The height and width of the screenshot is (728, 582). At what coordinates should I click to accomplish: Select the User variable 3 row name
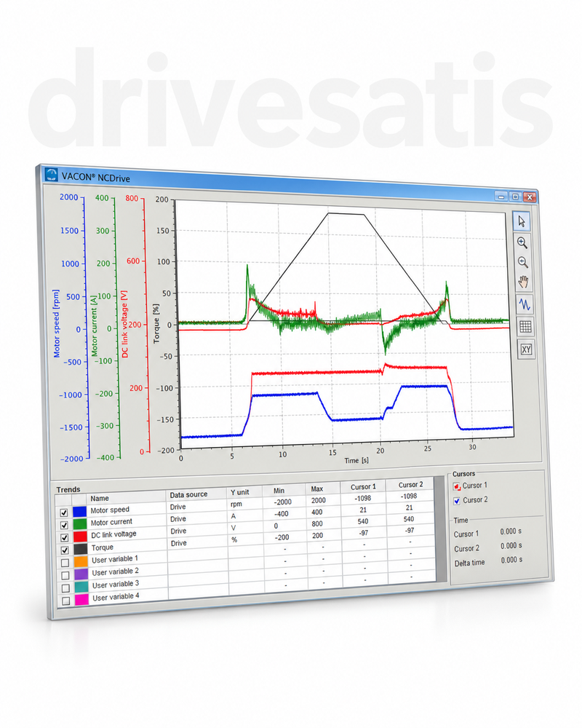115,584
